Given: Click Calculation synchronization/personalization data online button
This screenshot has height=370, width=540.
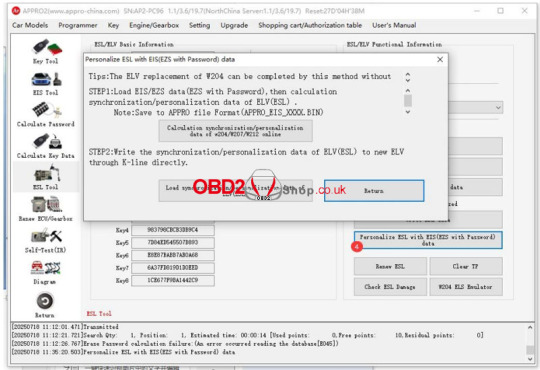Looking at the screenshot, I should point(236,131).
